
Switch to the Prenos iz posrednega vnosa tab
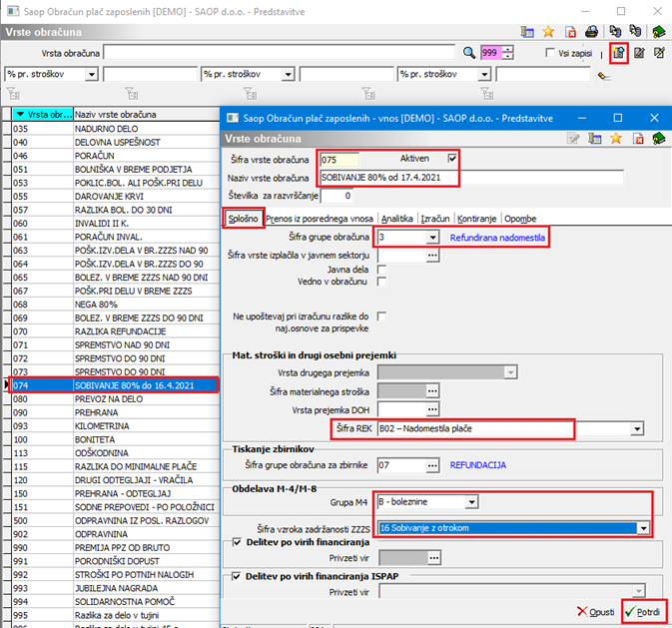[320, 219]
